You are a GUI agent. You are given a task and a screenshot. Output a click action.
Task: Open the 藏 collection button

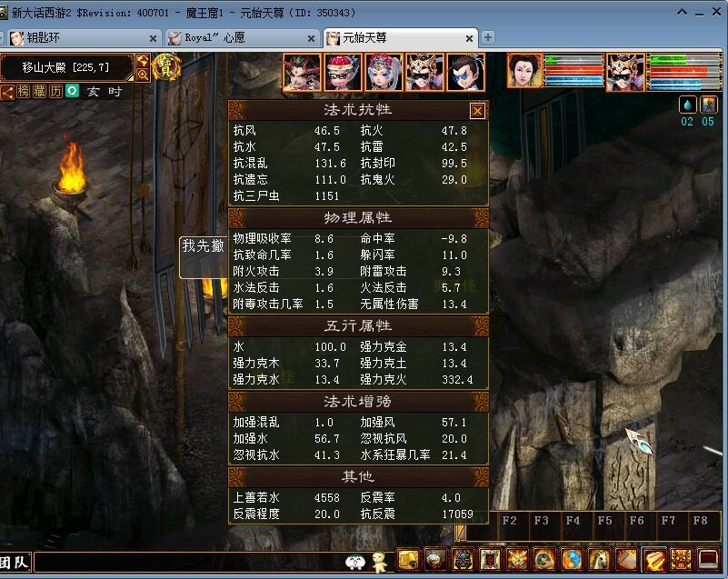39,91
